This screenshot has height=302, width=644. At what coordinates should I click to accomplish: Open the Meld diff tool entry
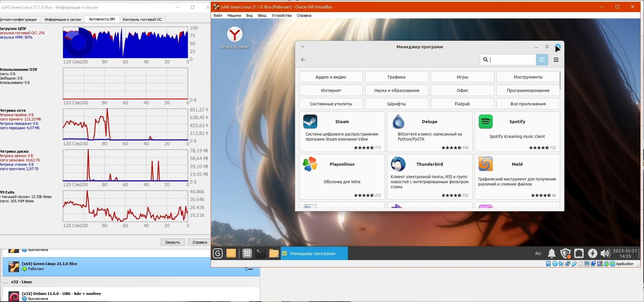point(517,177)
